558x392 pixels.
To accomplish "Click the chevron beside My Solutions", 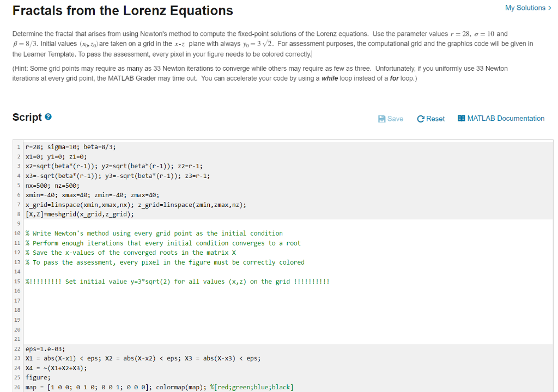I will (550, 8).
